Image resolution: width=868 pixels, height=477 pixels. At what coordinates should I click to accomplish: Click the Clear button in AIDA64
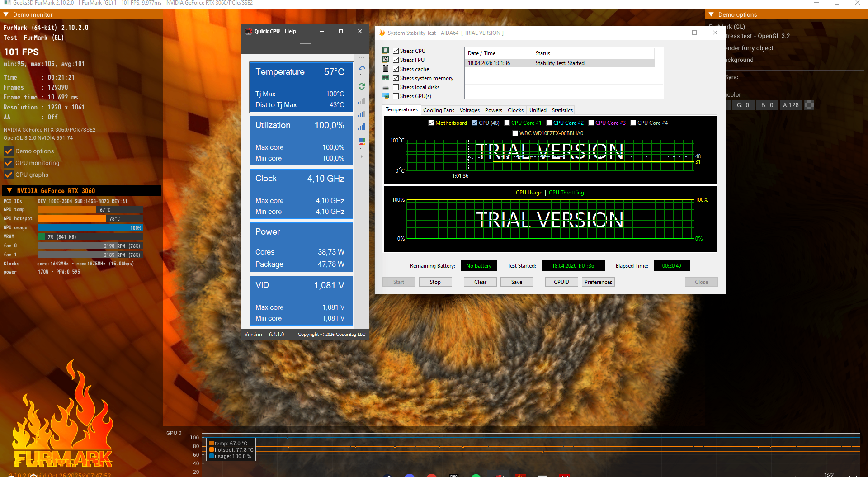pos(481,282)
